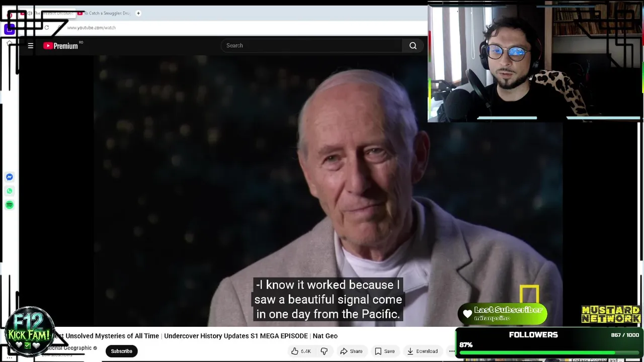Mute tab via speaker icon
The width and height of the screenshot is (644, 362).
coord(30,13)
